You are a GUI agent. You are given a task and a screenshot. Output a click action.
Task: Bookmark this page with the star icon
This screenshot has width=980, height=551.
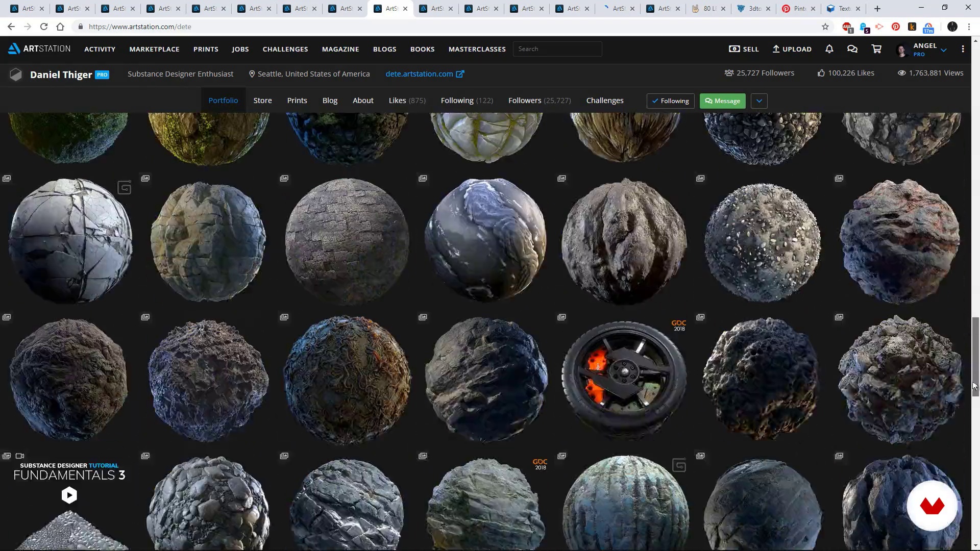coord(825,27)
